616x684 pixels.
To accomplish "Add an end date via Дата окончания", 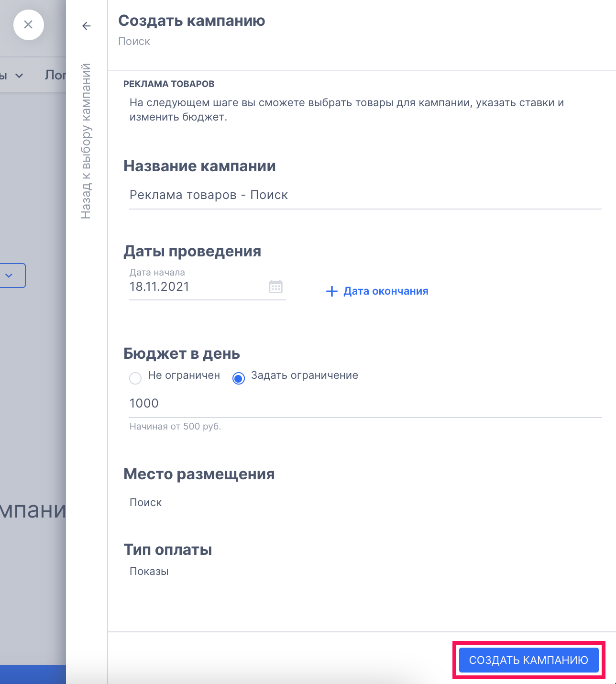I will pos(386,291).
